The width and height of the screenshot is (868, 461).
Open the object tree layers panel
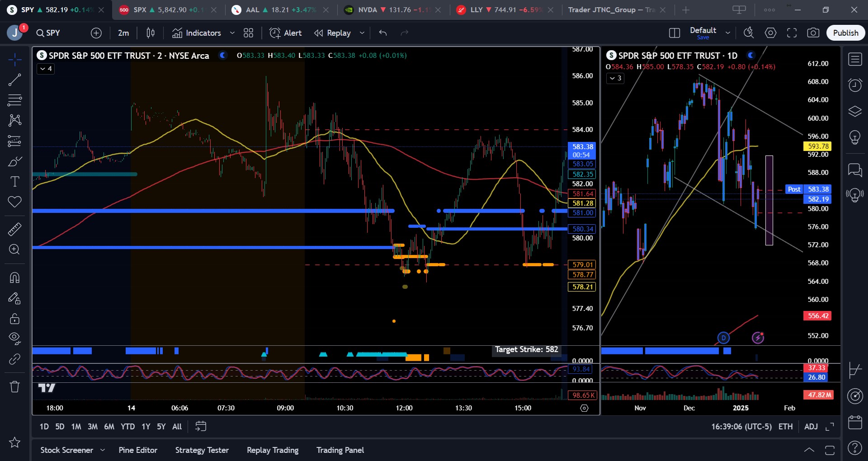(855, 111)
